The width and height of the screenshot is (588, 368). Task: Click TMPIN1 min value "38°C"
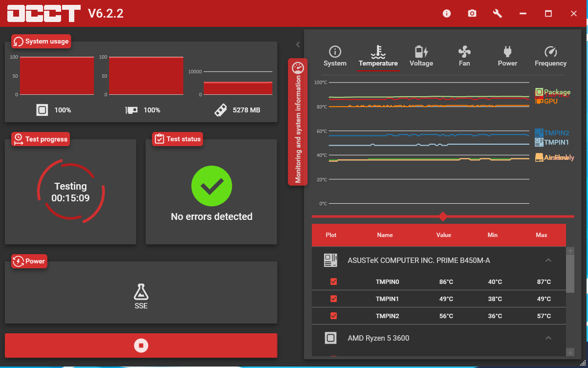(x=495, y=299)
